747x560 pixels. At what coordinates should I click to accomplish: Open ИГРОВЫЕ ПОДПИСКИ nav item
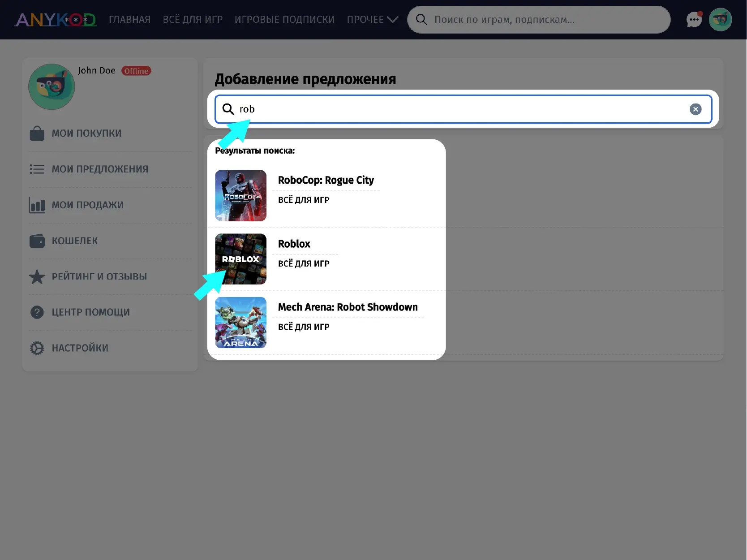click(x=285, y=20)
